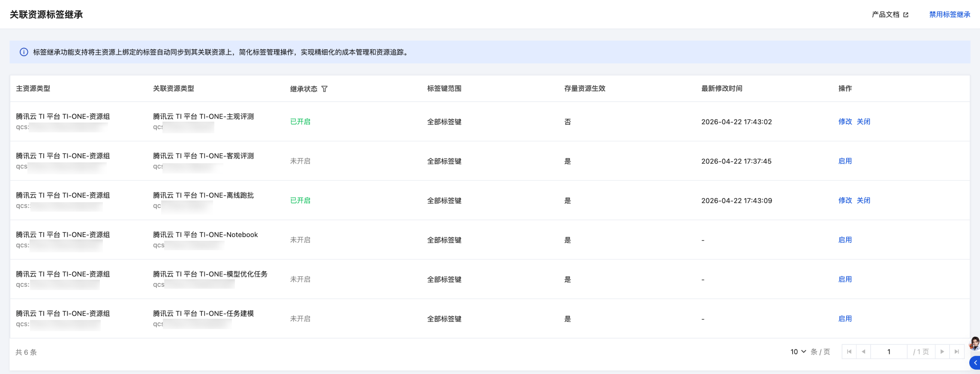Screen dimensions: 980x374
Task: Expand the blue side panel chevron
Action: pos(975,363)
